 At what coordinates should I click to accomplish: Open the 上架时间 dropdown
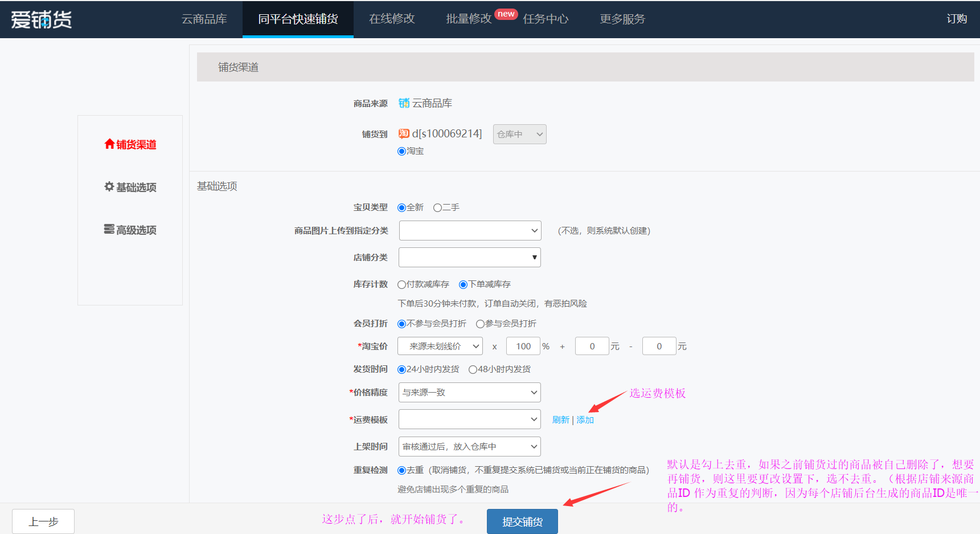tap(470, 447)
